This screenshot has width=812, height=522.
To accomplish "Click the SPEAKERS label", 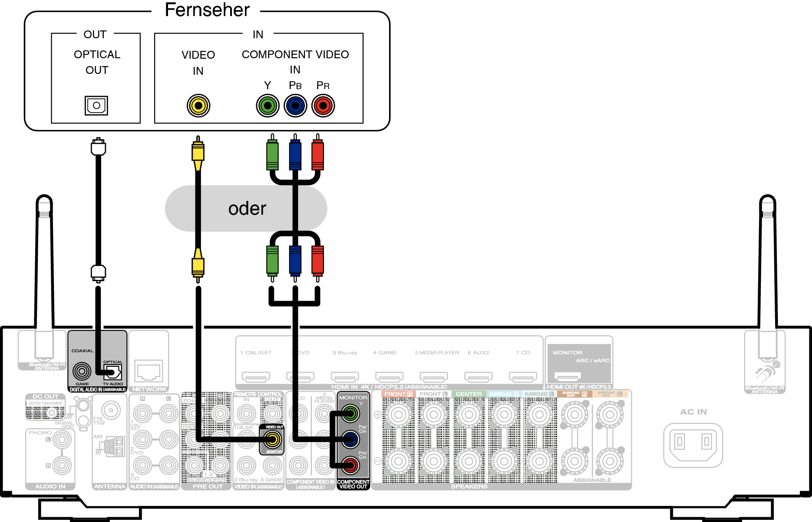I will click(469, 486).
